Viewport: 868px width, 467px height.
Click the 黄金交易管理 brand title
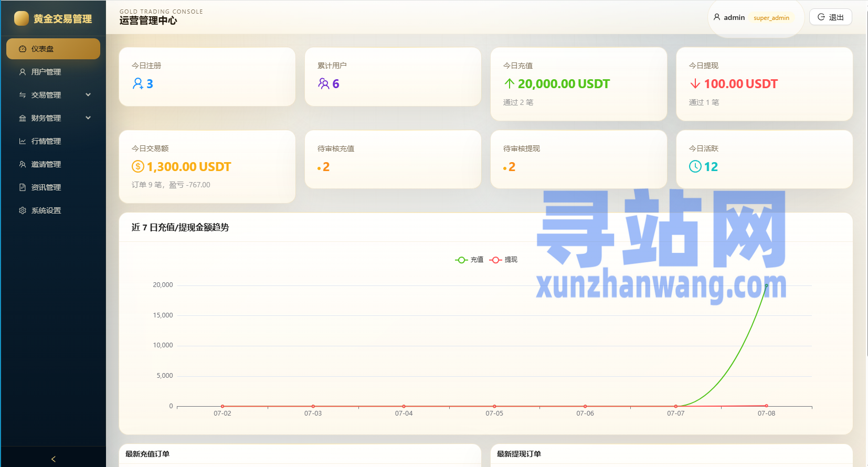pos(62,19)
